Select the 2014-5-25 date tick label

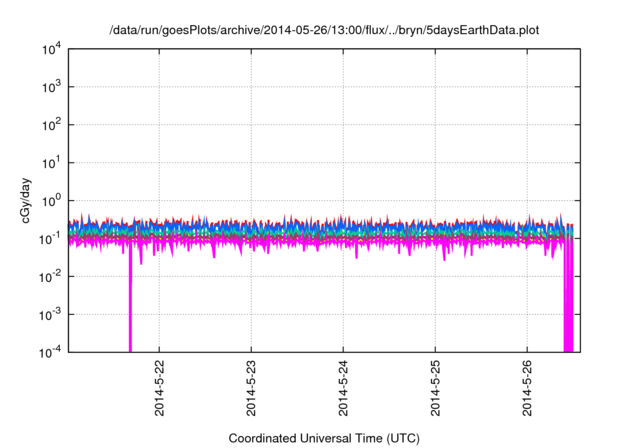pyautogui.click(x=436, y=388)
